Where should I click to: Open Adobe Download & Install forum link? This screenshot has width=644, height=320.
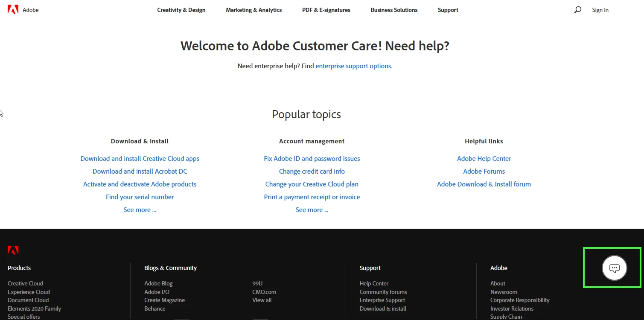pos(484,184)
